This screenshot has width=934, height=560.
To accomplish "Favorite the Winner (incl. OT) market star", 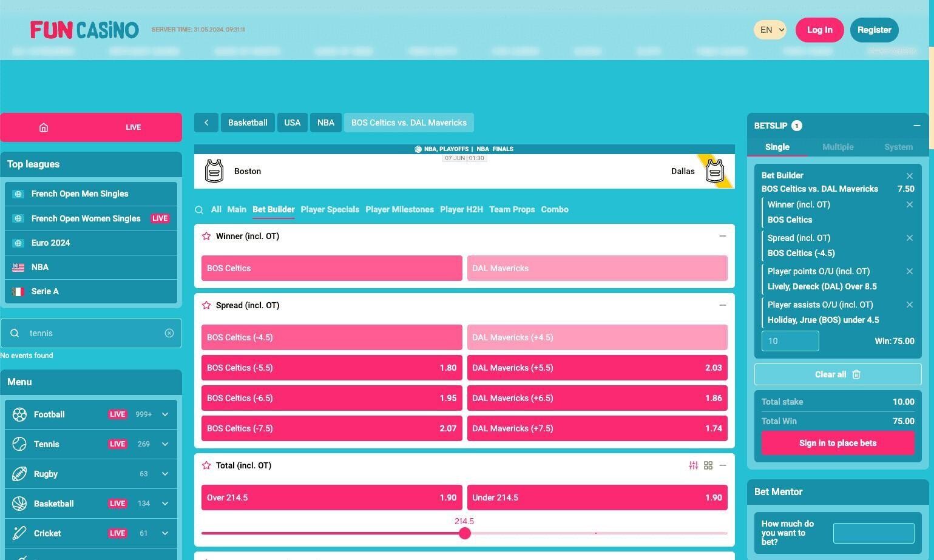I will (x=206, y=236).
